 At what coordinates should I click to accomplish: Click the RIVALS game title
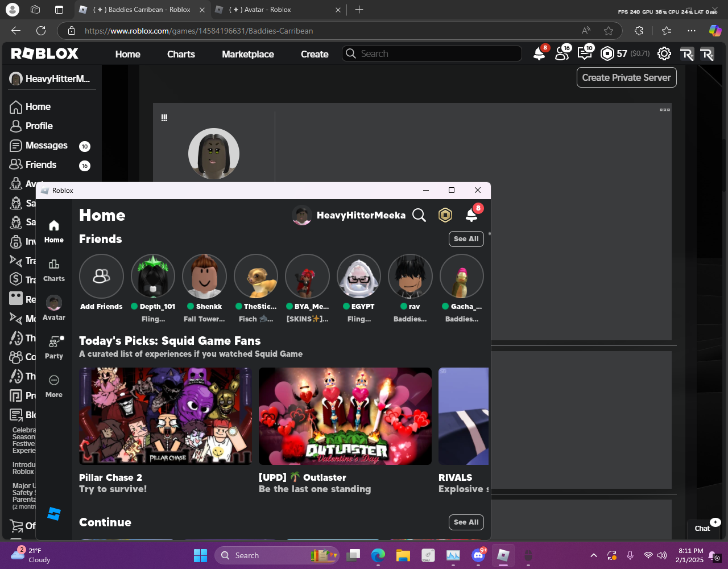456,477
